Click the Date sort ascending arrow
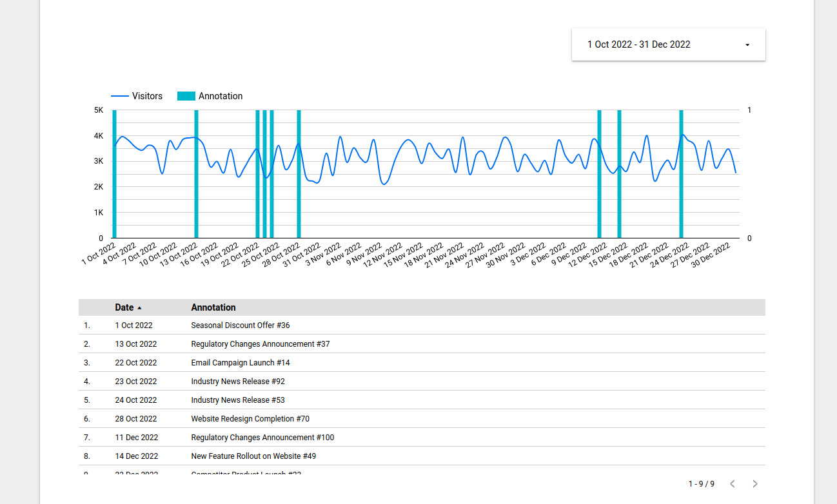This screenshot has height=504, width=837. point(140,308)
